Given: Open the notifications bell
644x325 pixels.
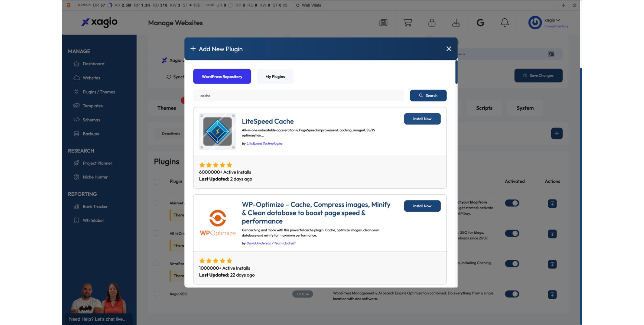Looking at the screenshot, I should point(504,22).
